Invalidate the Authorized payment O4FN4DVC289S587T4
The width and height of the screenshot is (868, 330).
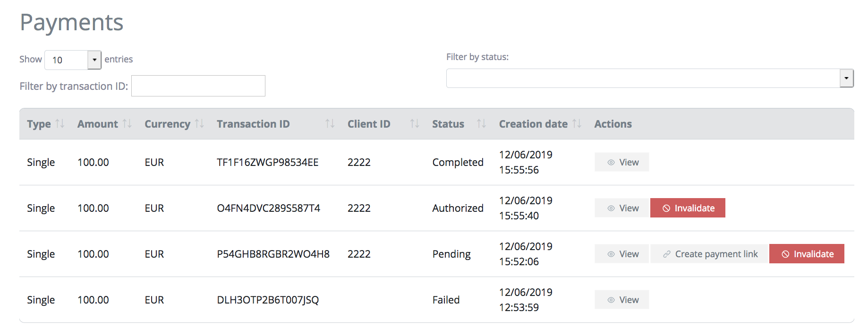[x=688, y=208]
